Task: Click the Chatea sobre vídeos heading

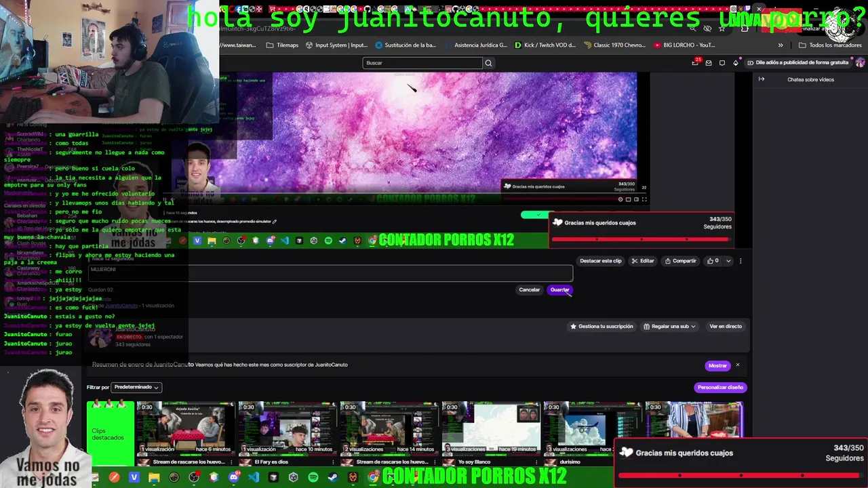Action: tap(810, 79)
